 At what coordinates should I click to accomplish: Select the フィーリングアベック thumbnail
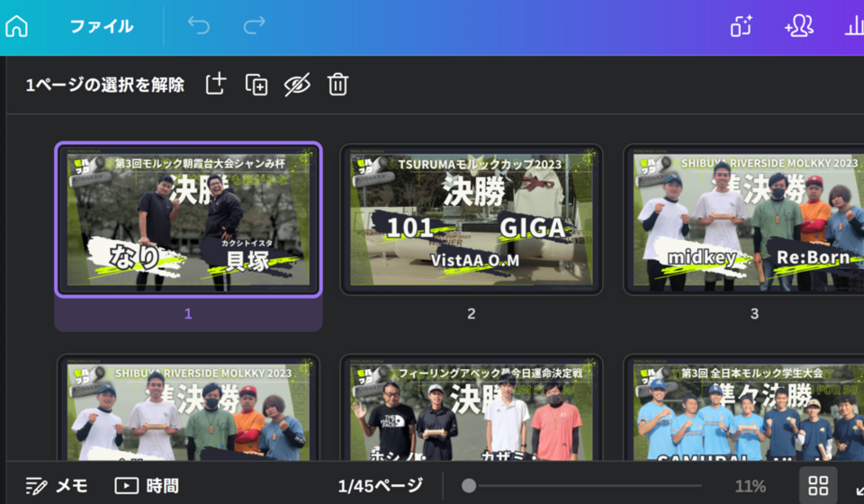[471, 408]
